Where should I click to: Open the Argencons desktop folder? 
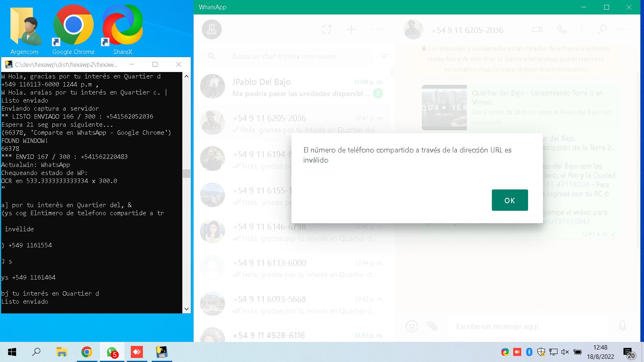[25, 31]
